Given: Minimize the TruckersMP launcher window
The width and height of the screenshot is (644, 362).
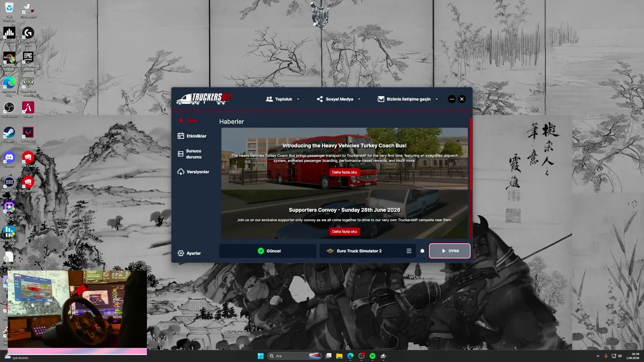Looking at the screenshot, I should [x=452, y=99].
